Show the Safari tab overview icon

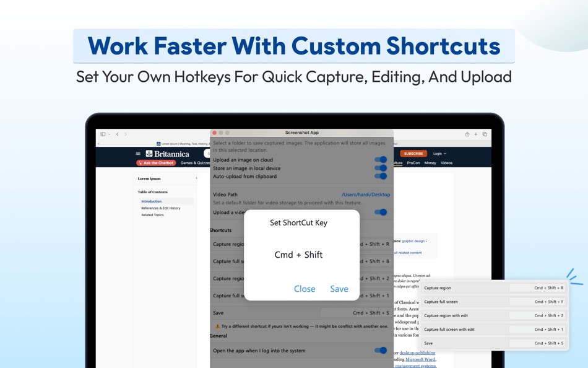485,134
